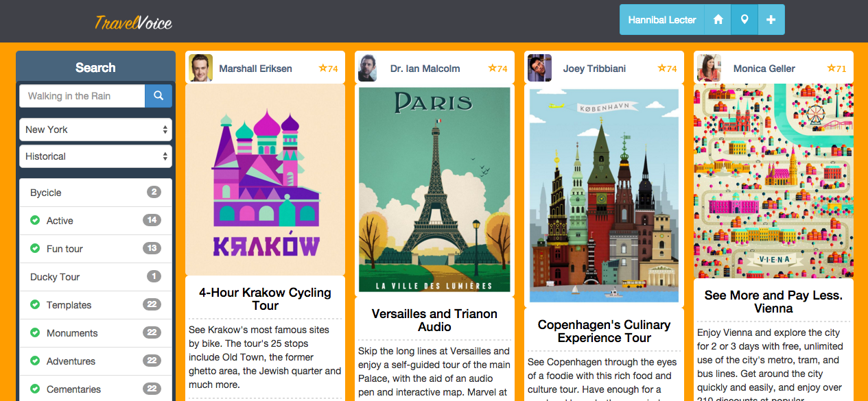The height and width of the screenshot is (401, 868).
Task: Click Joey Tribbiani's profile avatar
Action: pos(539,68)
